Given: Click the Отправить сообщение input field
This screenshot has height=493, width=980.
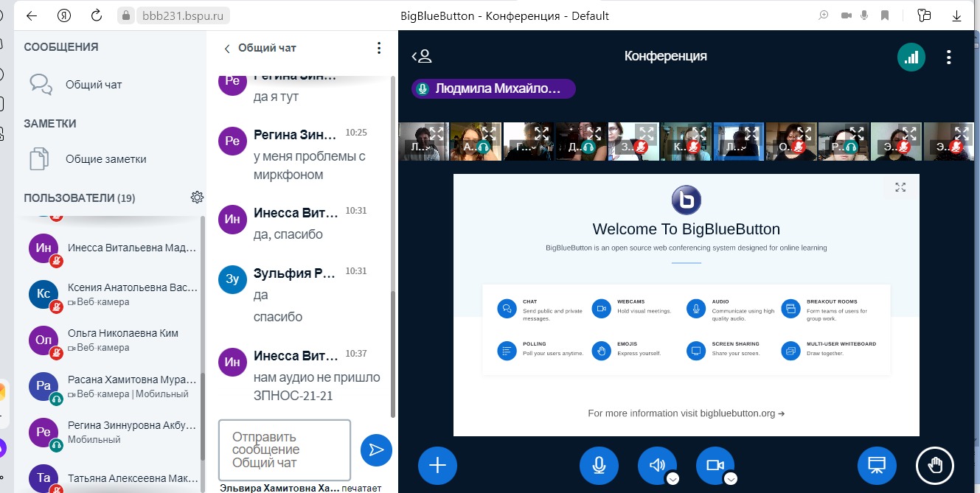Looking at the screenshot, I should pyautogui.click(x=284, y=450).
